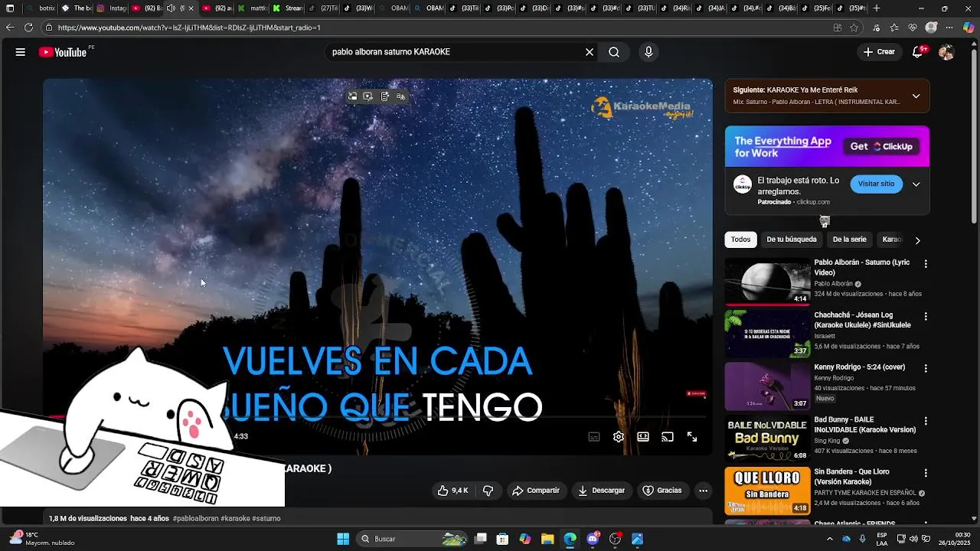Open the YouTube hamburger guide menu

(21, 52)
